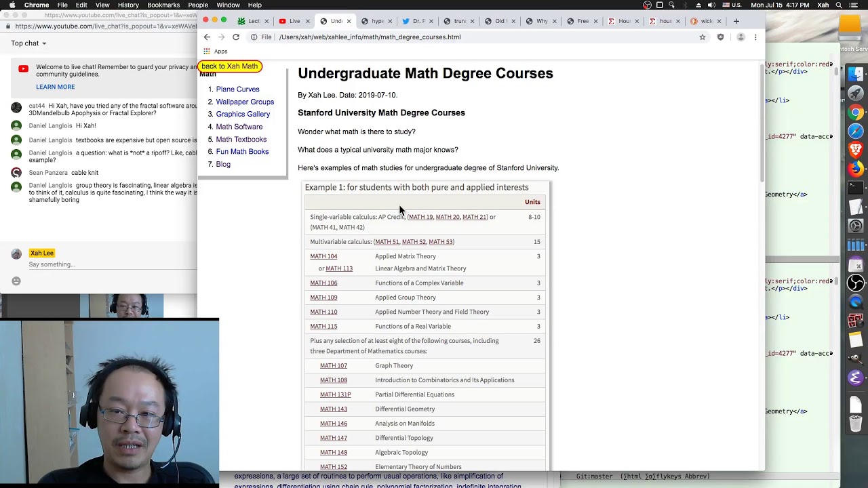
Task: Open Chrome's three-dot menu
Action: click(x=755, y=37)
